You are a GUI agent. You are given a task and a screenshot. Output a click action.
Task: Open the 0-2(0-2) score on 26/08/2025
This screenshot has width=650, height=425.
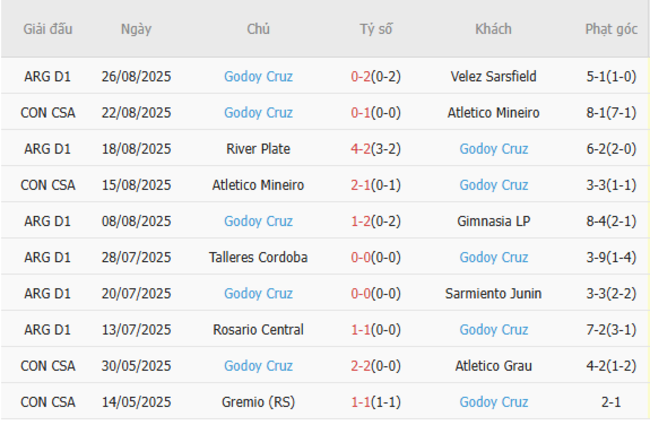pos(376,76)
